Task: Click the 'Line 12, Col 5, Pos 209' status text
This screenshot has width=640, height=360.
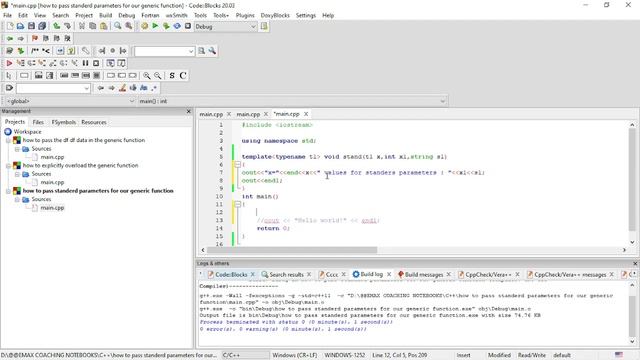Action: 400,355
